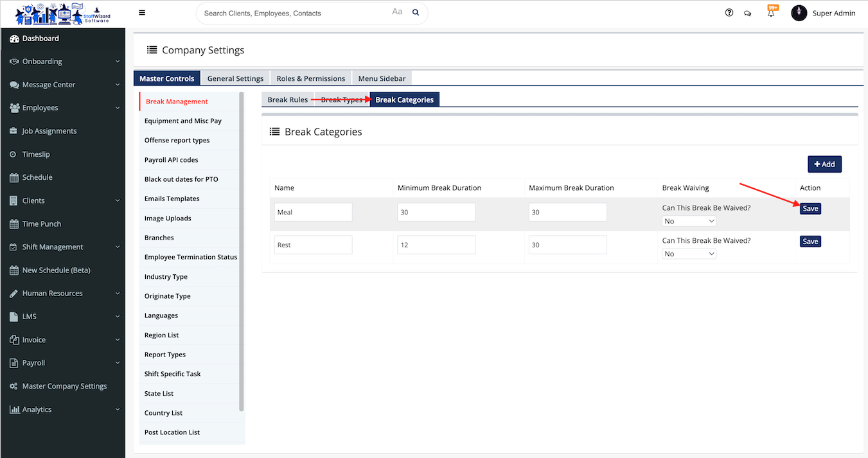
Task: Open the notifications bell icon
Action: pyautogui.click(x=771, y=13)
